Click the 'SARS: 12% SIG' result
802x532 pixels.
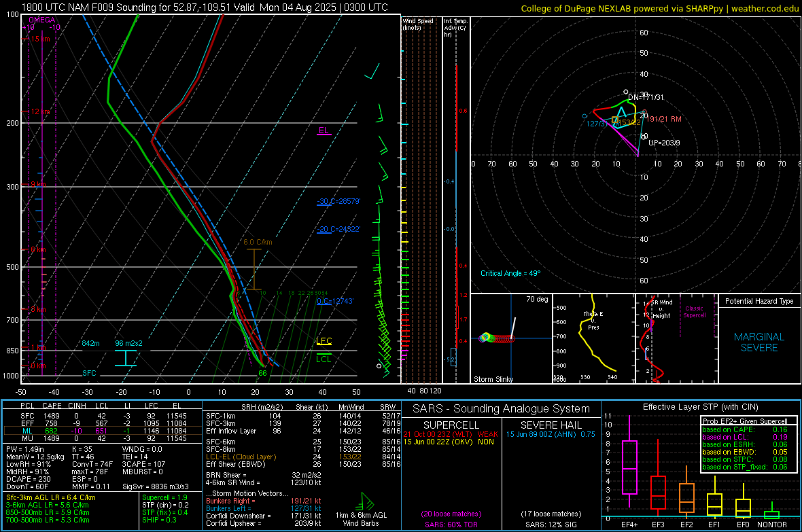pyautogui.click(x=551, y=525)
